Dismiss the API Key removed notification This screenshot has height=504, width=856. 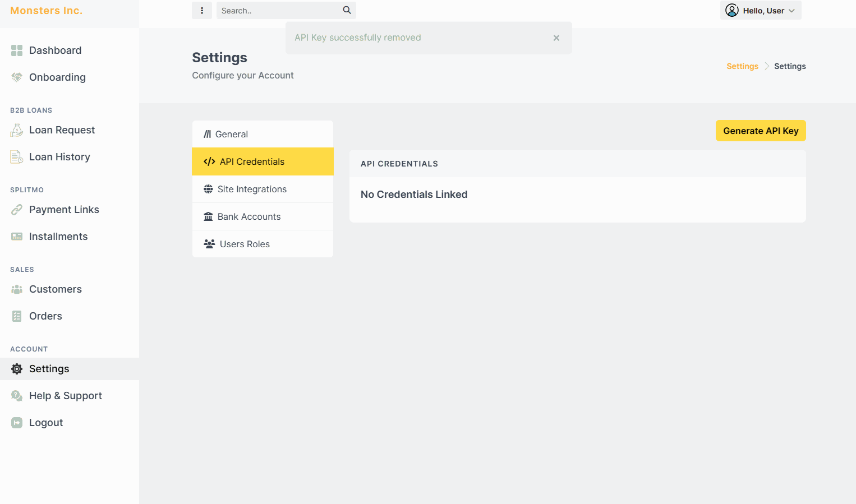coord(556,38)
